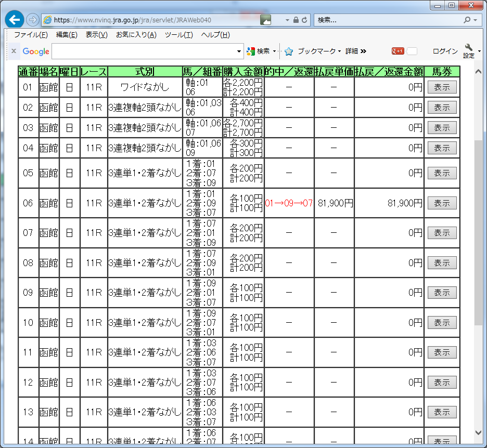Open the 設定 dropdown arrow
Viewport: 487px width, 448px height.
click(479, 51)
